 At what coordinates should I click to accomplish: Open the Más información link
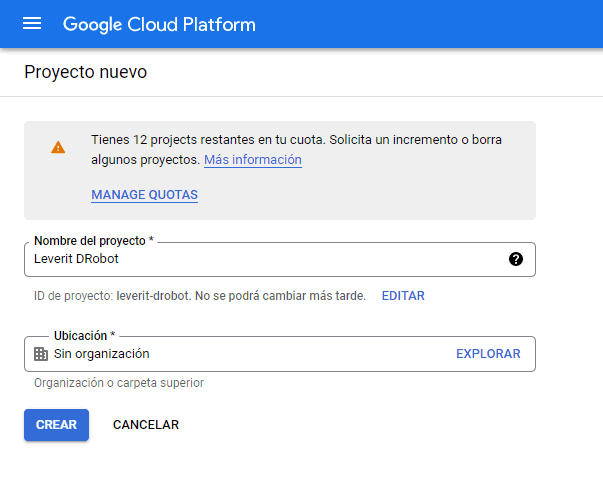tap(253, 160)
